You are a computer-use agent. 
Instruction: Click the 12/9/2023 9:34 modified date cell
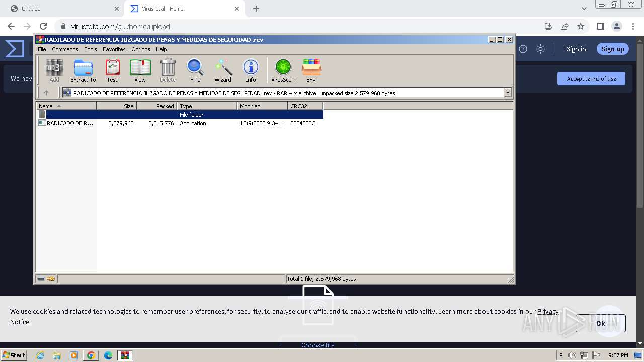click(262, 123)
